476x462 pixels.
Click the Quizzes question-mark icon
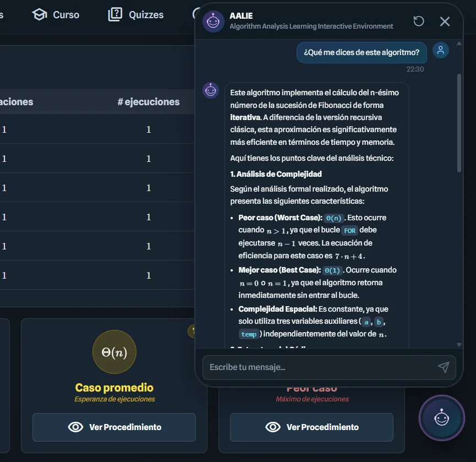click(x=115, y=14)
